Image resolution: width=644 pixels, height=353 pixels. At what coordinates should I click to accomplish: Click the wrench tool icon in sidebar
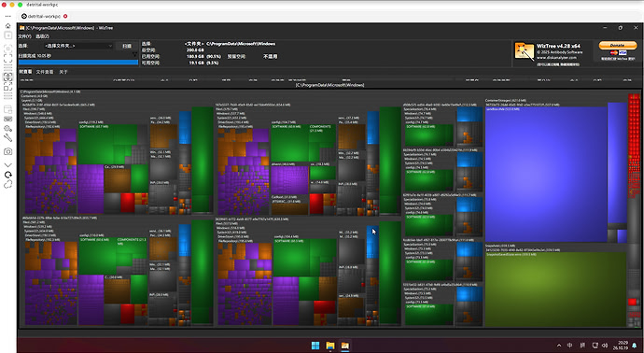point(7,138)
